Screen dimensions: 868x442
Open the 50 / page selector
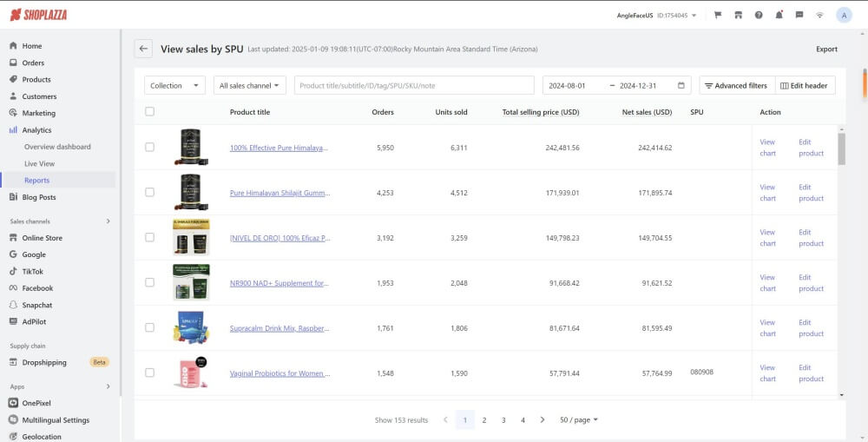(x=579, y=420)
